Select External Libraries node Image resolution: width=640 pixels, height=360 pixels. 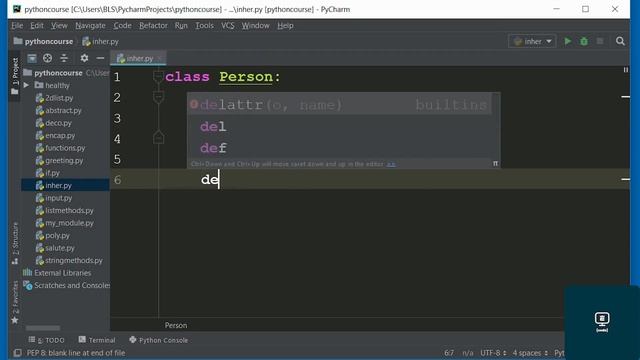click(x=57, y=273)
